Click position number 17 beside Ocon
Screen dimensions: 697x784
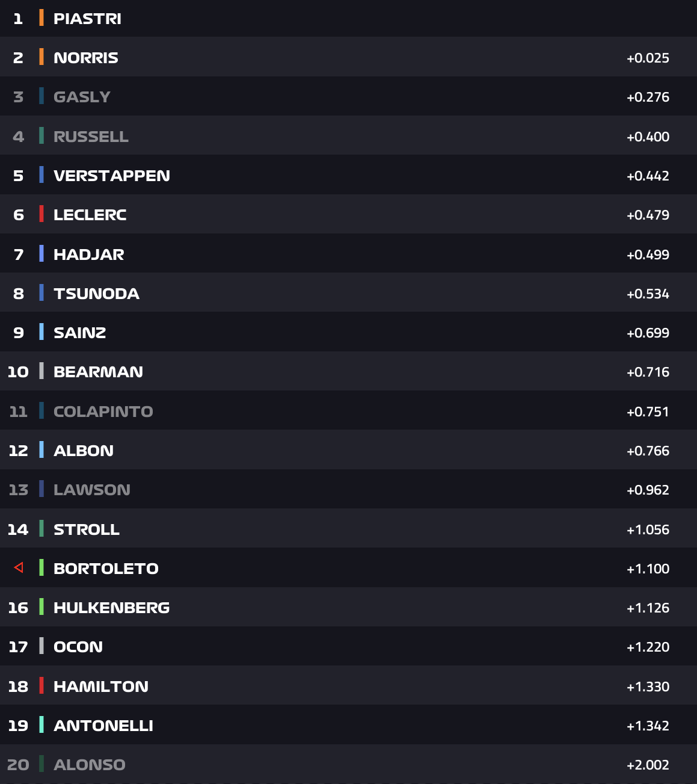18,647
